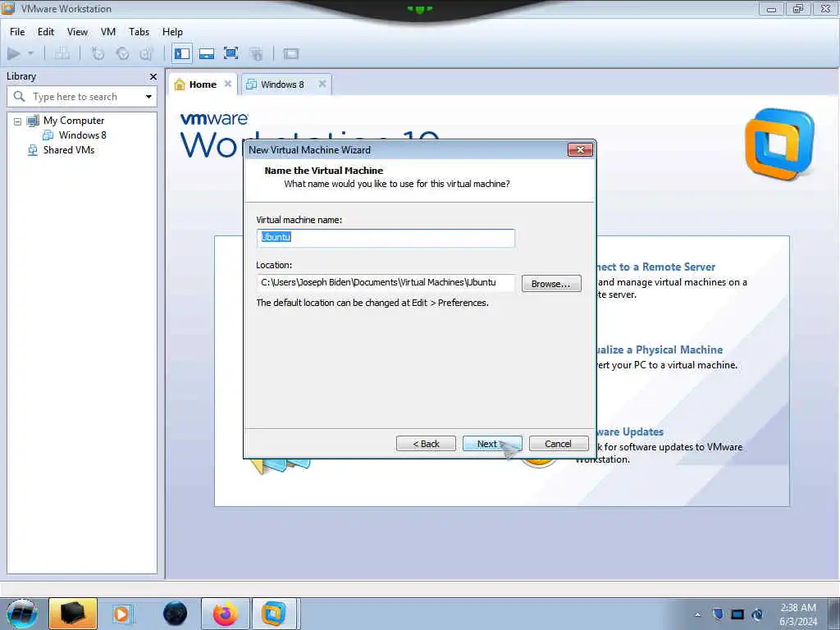Click Virtualize a Physical Machine link

coord(659,349)
